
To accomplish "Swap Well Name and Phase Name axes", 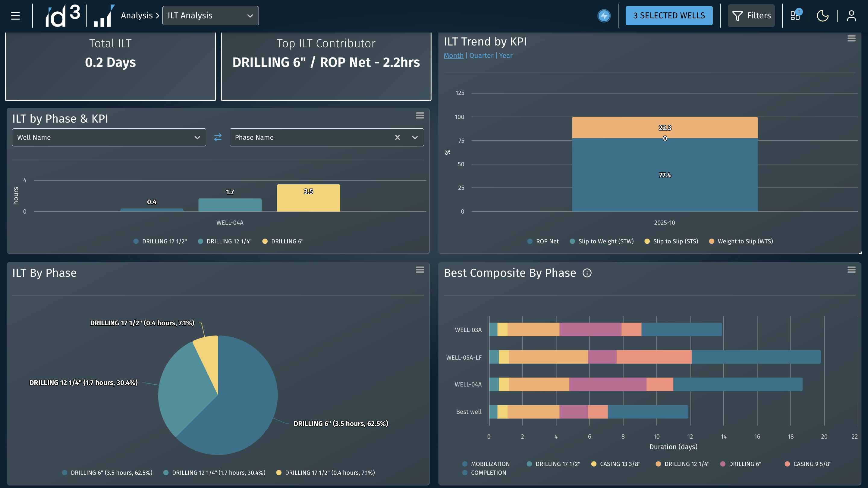I will click(218, 137).
